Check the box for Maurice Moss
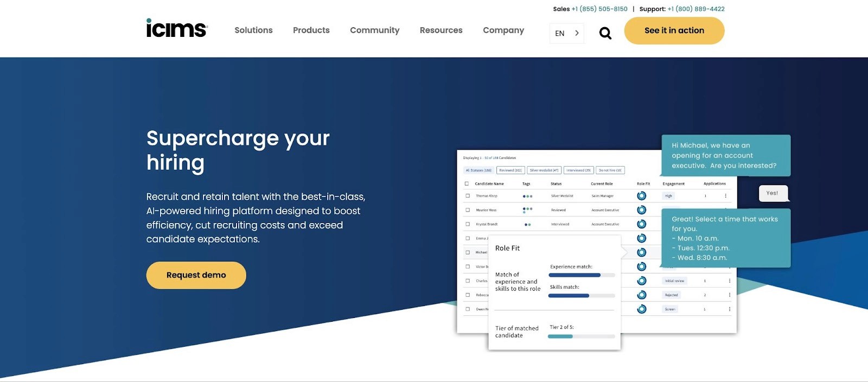This screenshot has width=868, height=382. 468,210
